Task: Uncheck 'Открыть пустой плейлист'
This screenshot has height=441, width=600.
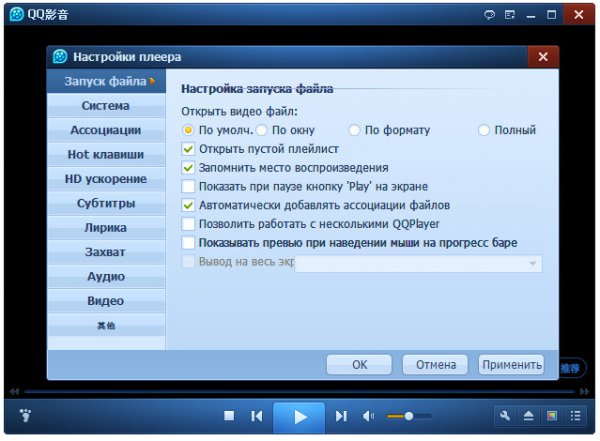Action: [188, 149]
